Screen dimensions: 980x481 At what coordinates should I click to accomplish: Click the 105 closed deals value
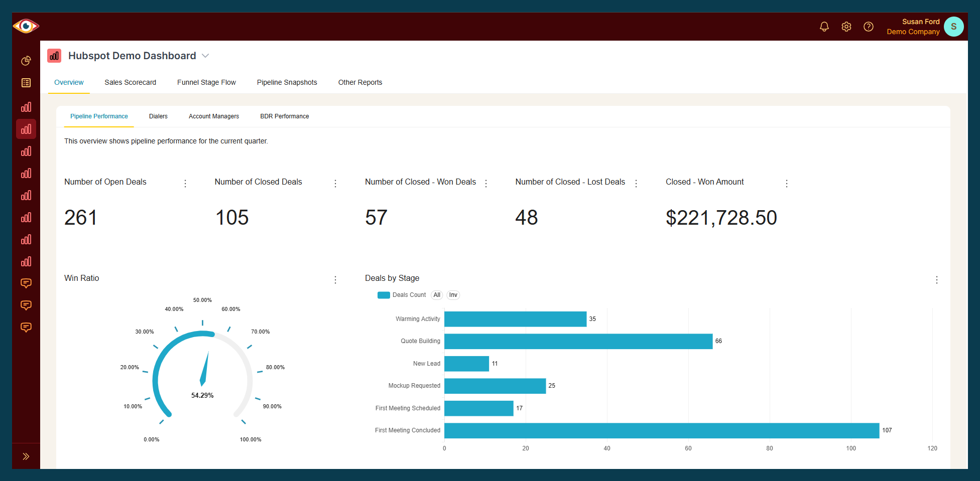[232, 218]
